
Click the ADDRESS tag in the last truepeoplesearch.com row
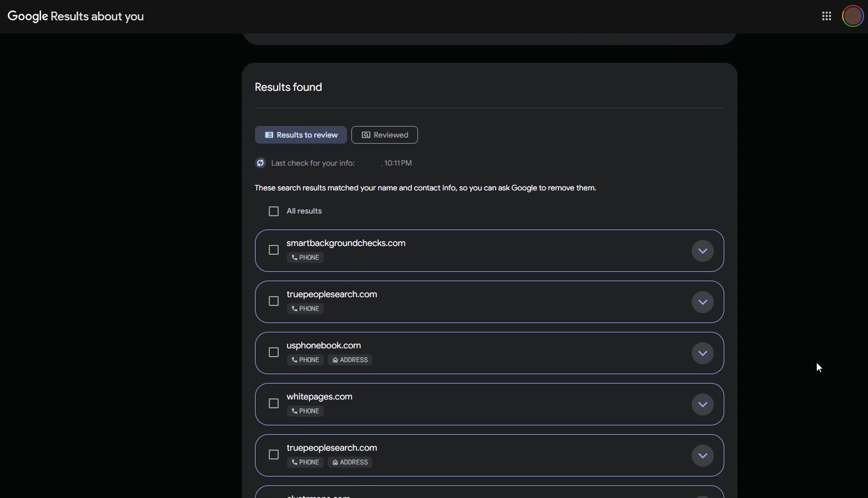(x=350, y=462)
